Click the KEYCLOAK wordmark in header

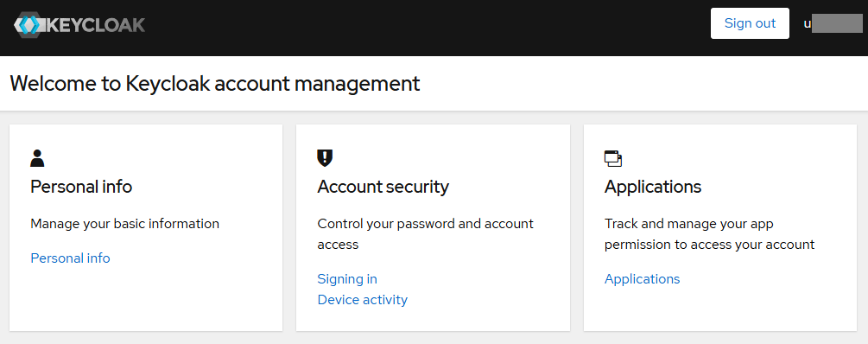94,25
